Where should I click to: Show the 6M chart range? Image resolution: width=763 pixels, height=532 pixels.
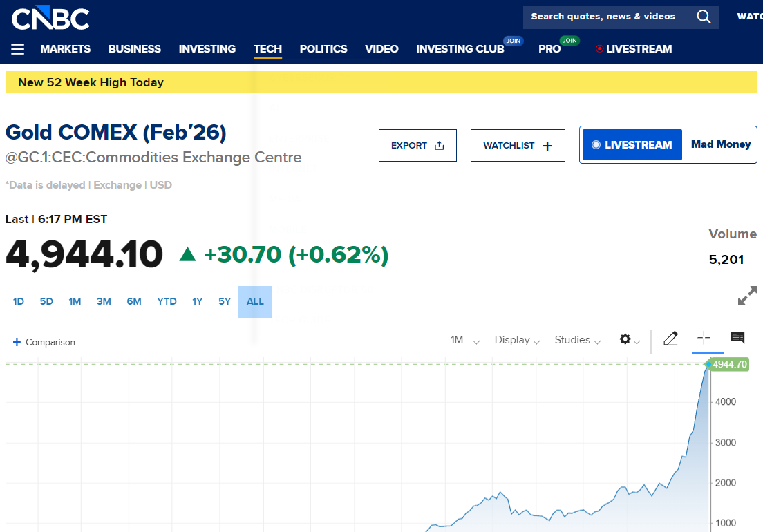[x=134, y=301]
